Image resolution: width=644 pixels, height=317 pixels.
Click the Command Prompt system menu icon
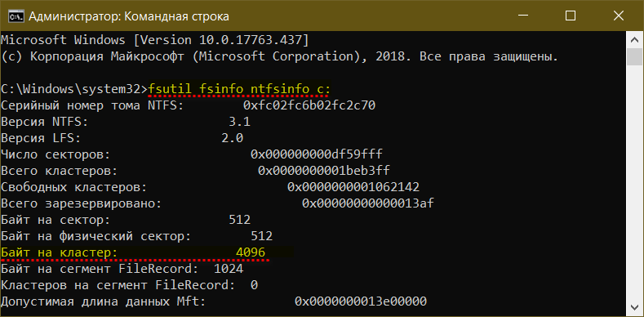(16, 16)
